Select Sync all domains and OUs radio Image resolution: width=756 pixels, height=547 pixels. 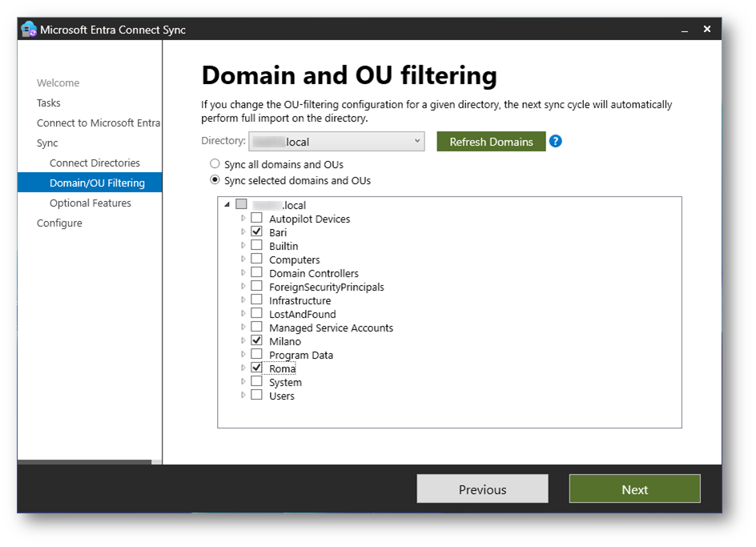[x=215, y=164]
